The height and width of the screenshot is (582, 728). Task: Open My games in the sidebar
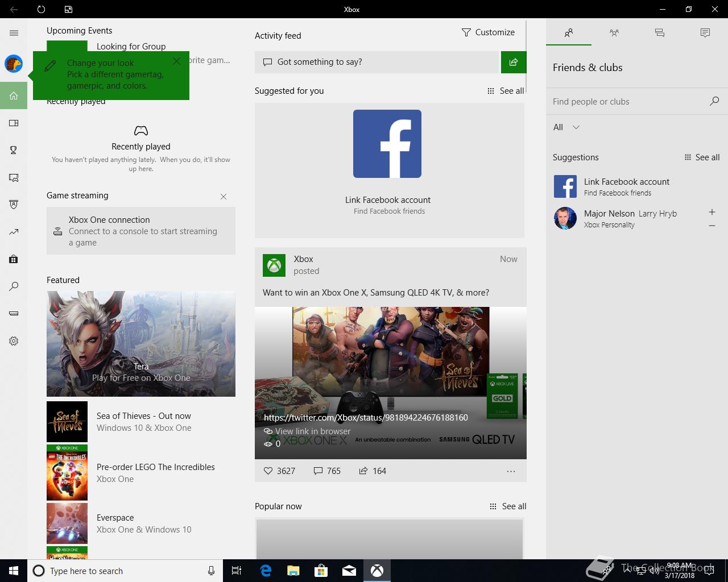14,123
